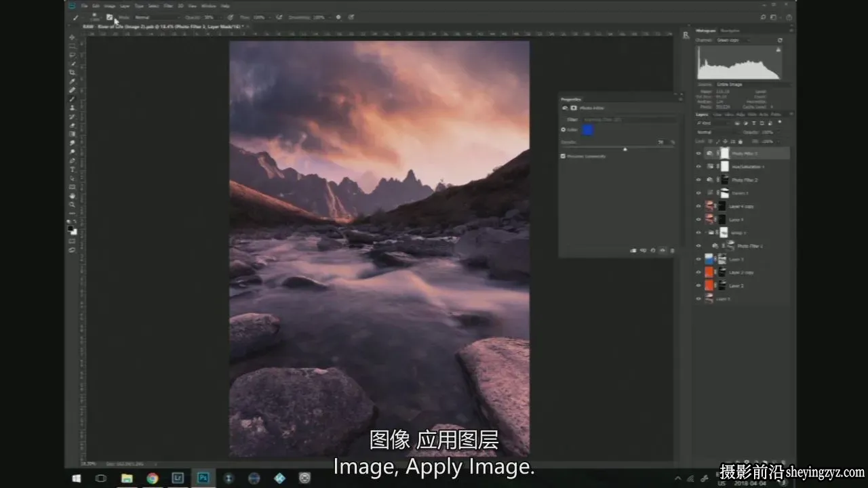This screenshot has width=868, height=488.
Task: Select the Eraser tool
Action: [x=73, y=125]
